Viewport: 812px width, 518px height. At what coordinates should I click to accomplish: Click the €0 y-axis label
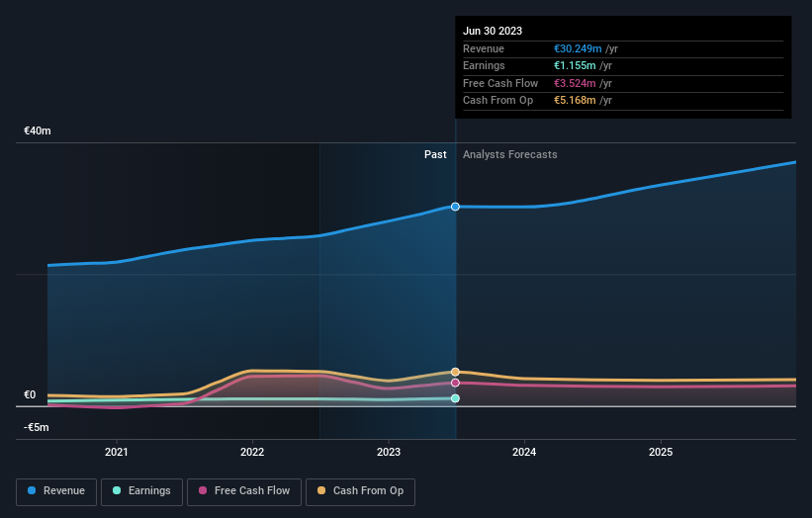30,394
